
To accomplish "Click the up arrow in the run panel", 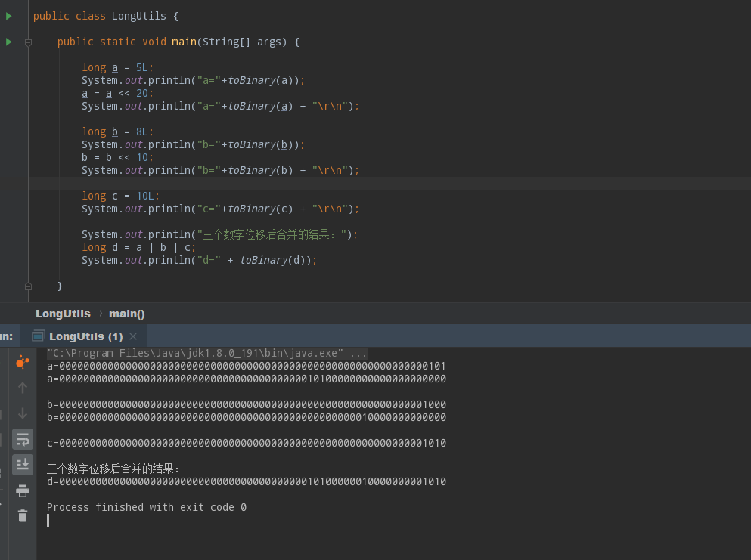I will pos(23,388).
